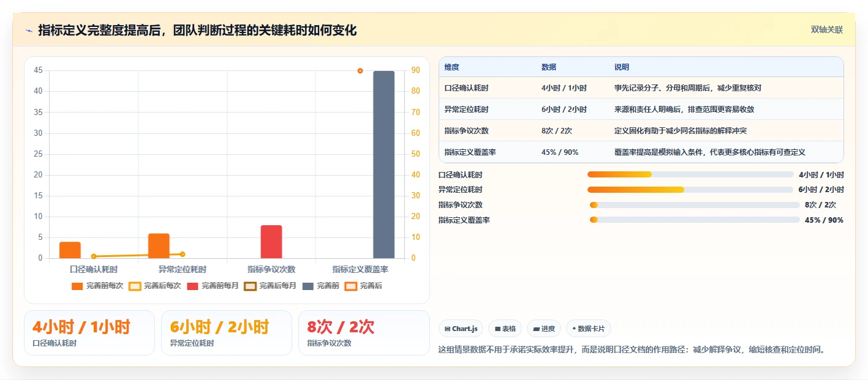Click the table cell 4小时 / 1小时
This screenshot has height=380, width=868.
pos(564,88)
